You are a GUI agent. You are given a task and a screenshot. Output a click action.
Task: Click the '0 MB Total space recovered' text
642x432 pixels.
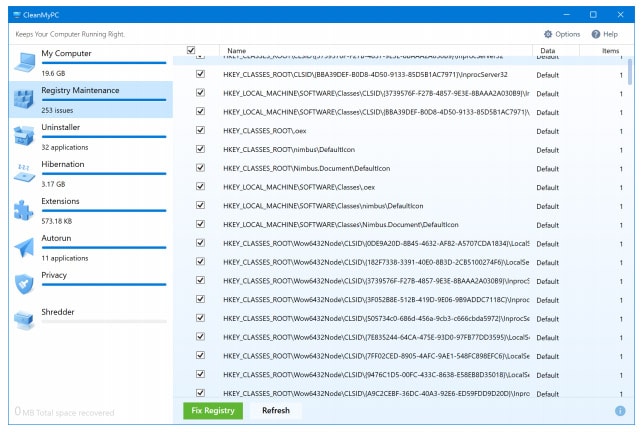[64, 412]
